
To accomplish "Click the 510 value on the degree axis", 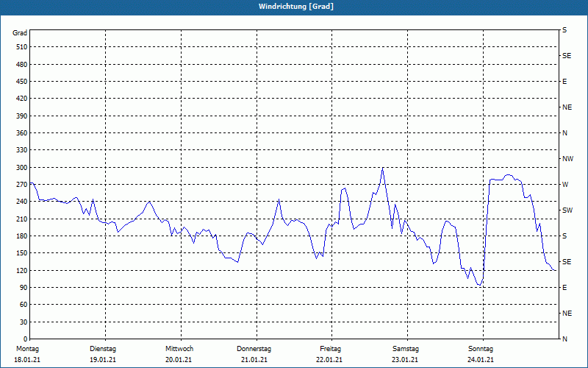I will pos(21,47).
